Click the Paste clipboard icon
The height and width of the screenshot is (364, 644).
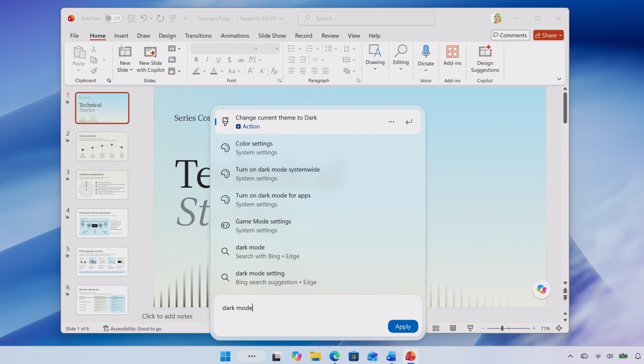point(79,52)
